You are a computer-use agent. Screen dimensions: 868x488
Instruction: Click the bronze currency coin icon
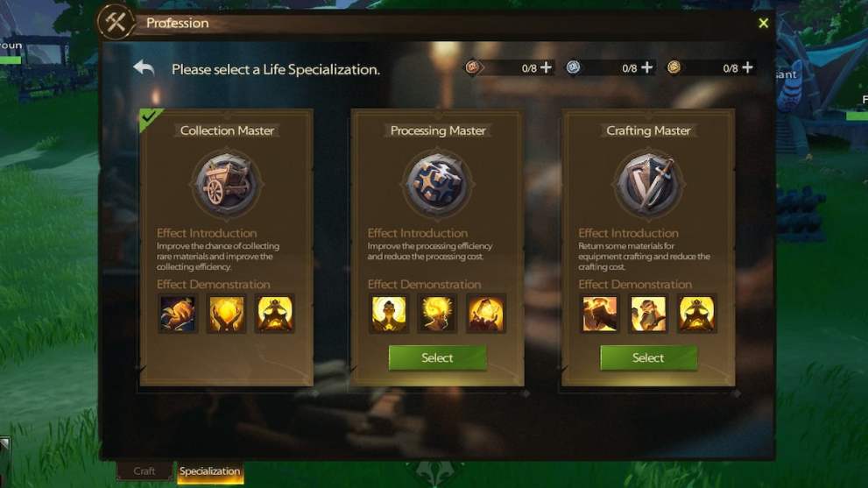[x=472, y=67]
